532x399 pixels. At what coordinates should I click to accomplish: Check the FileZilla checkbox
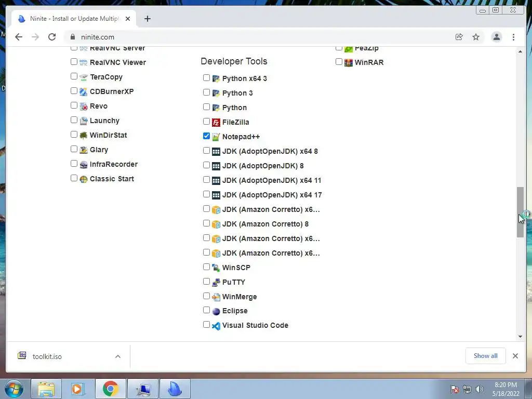[206, 122]
